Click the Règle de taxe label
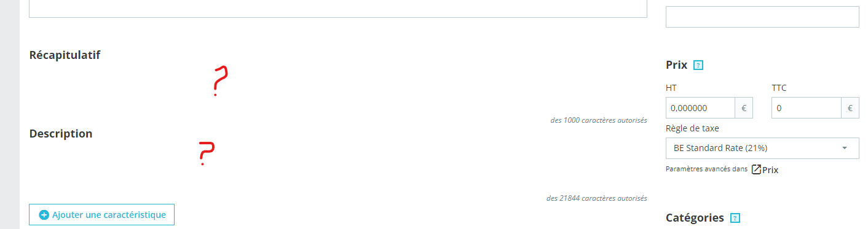This screenshot has width=868, height=229. click(692, 129)
